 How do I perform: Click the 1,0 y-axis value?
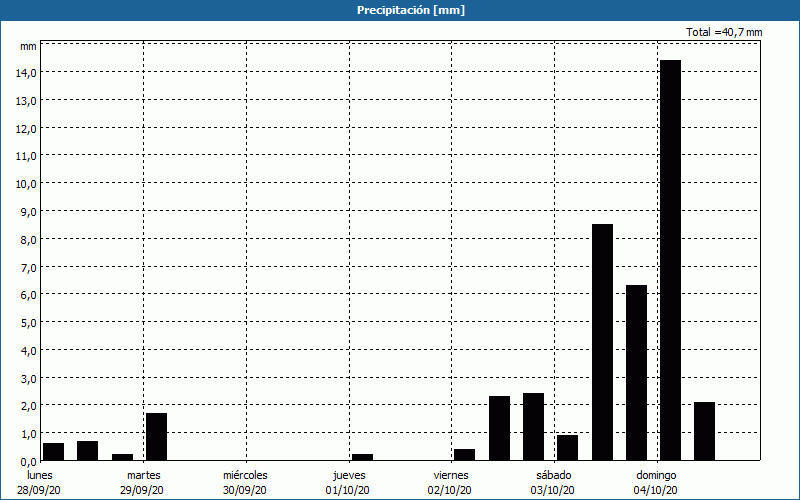(28, 435)
